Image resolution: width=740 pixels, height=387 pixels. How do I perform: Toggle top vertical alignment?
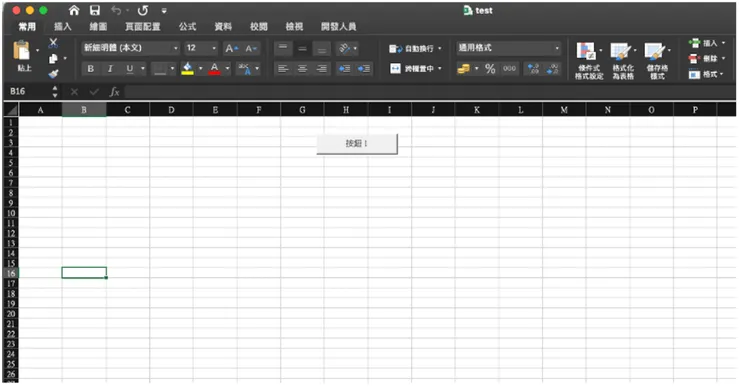pos(283,48)
